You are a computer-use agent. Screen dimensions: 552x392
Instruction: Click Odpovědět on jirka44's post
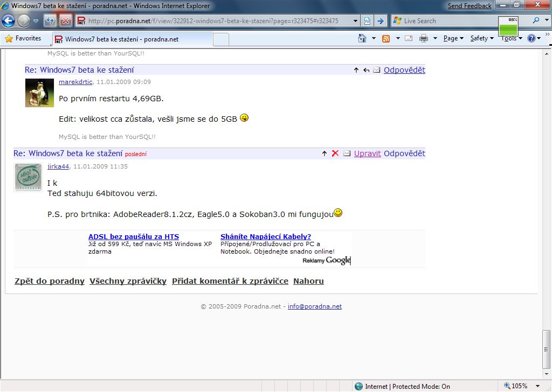coord(404,153)
